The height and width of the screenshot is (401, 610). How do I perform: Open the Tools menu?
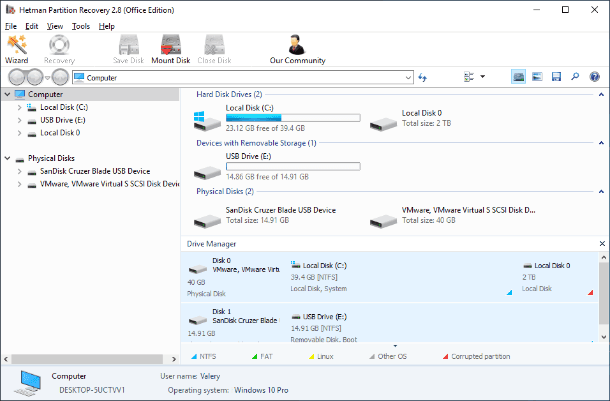[81, 26]
